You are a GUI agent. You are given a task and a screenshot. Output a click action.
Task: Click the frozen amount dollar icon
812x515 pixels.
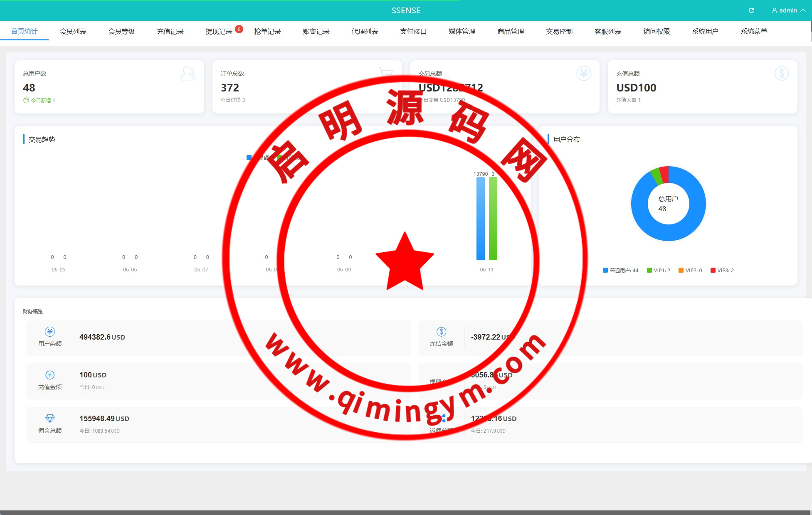[441, 332]
